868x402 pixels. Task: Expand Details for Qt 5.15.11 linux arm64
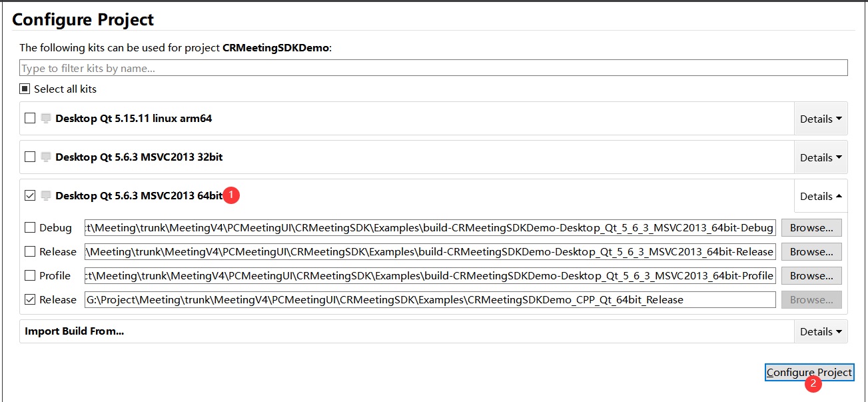[820, 119]
